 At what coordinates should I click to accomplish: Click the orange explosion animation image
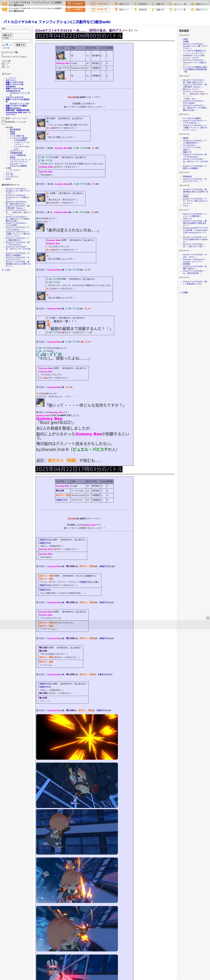click(77, 737)
